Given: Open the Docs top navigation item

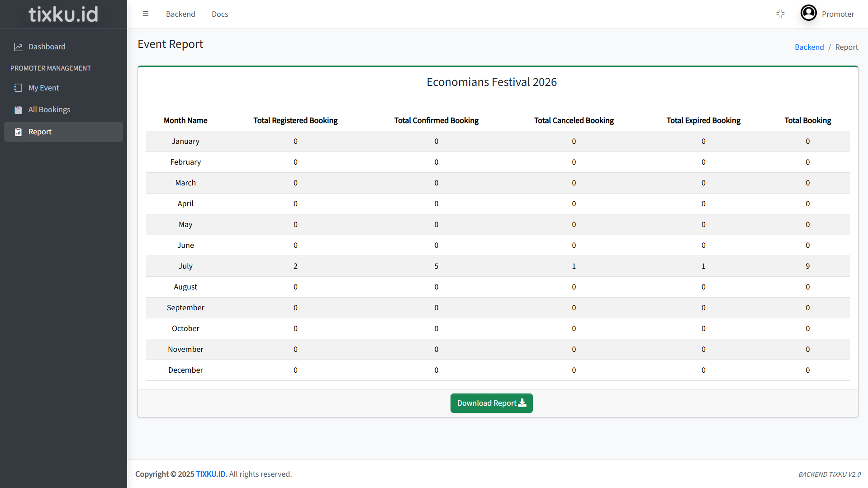Looking at the screenshot, I should click(220, 14).
